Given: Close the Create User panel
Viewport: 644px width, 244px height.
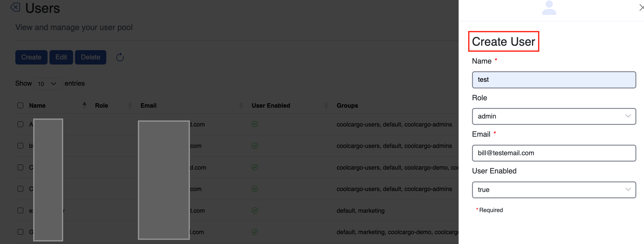Looking at the screenshot, I should point(641,7).
